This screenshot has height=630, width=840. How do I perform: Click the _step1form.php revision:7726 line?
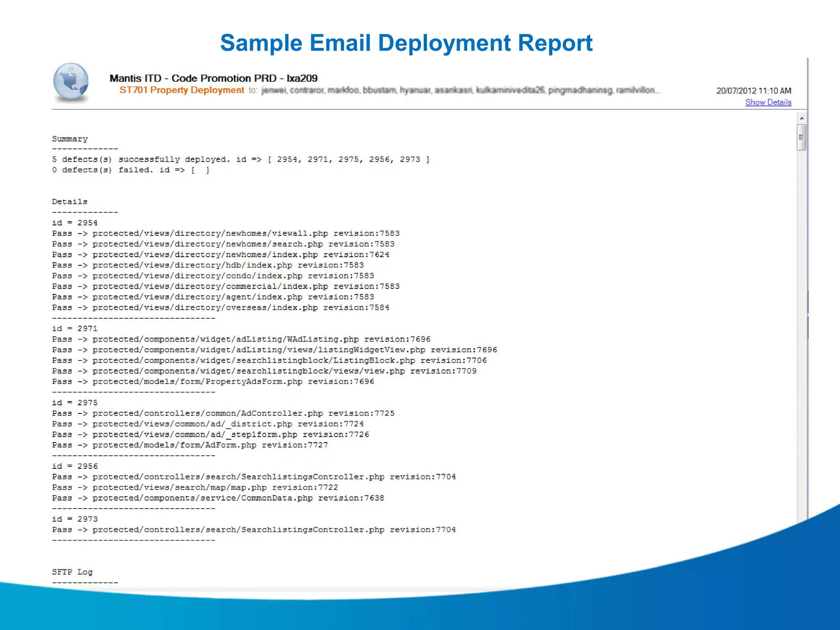click(x=210, y=434)
